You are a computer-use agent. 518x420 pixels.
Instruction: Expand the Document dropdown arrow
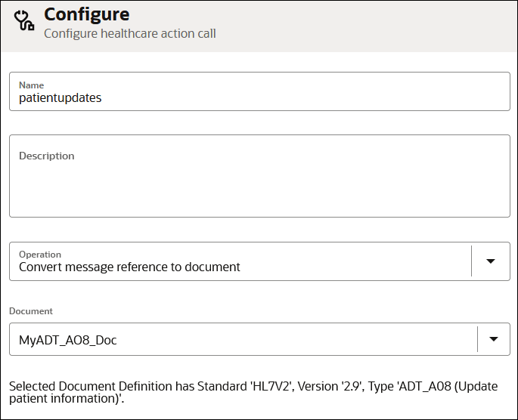pos(493,339)
